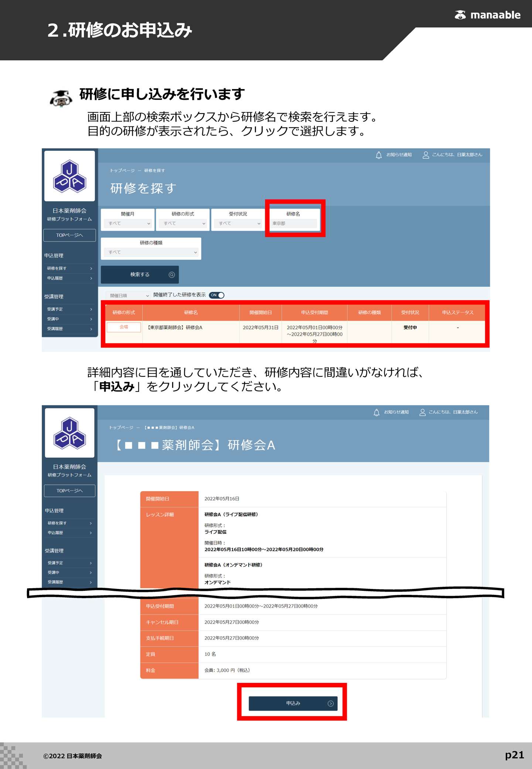The height and width of the screenshot is (769, 532).
Task: Click お知らせ通知 text in upper header
Action: pos(399,155)
